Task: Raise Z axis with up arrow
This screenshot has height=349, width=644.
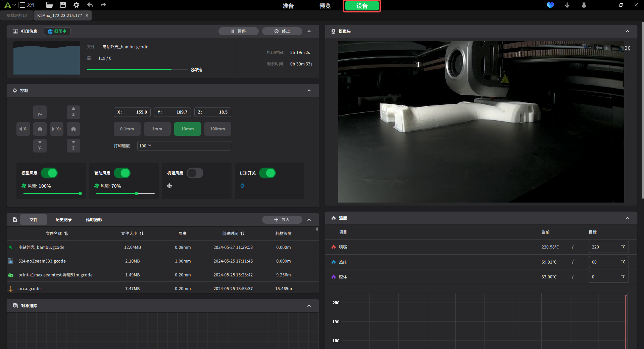Action: 73,112
